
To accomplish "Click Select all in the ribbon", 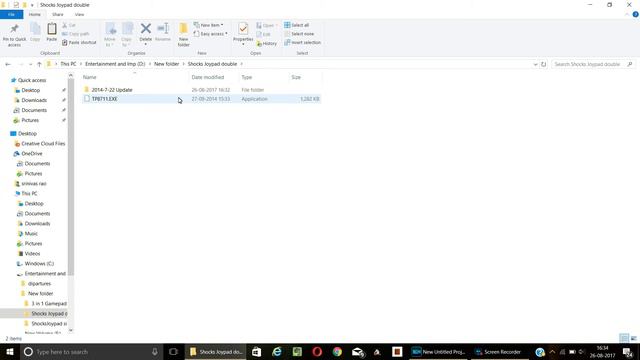I will pos(297,25).
